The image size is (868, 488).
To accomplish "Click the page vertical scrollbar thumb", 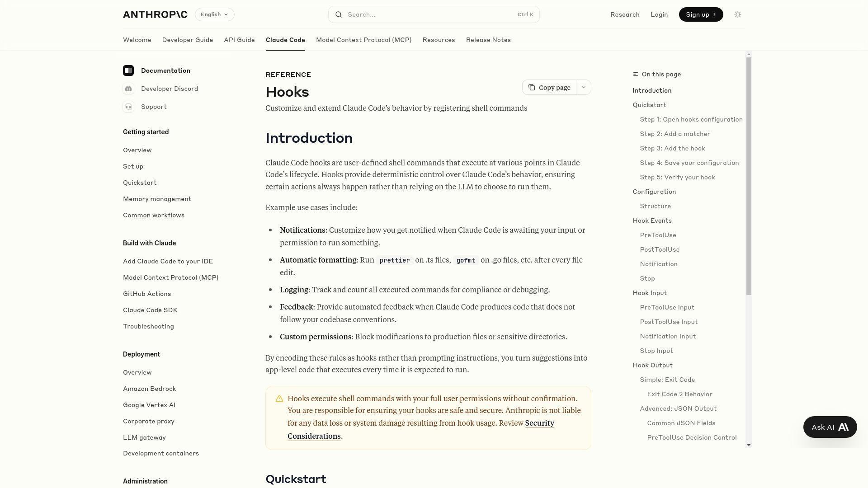I will 749,176.
